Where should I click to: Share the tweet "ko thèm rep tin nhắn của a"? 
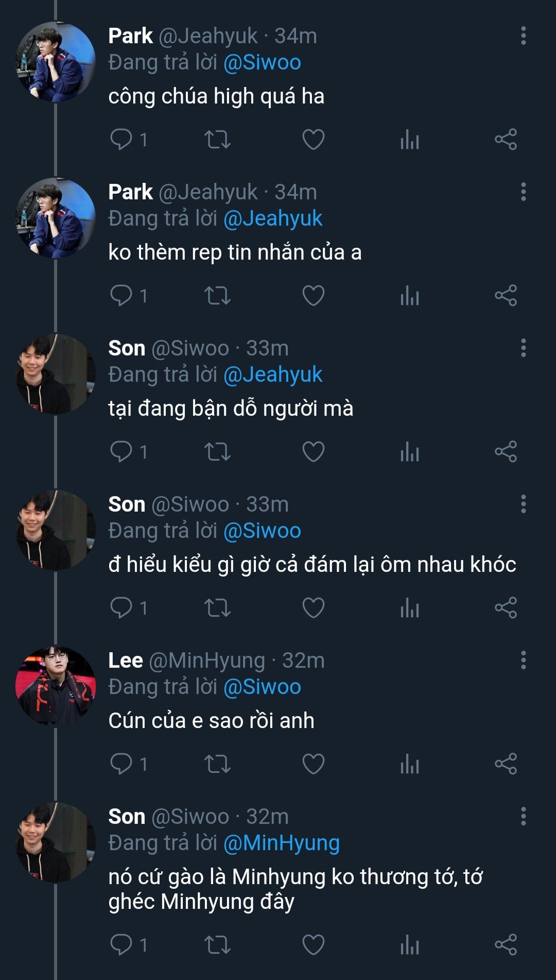[506, 296]
